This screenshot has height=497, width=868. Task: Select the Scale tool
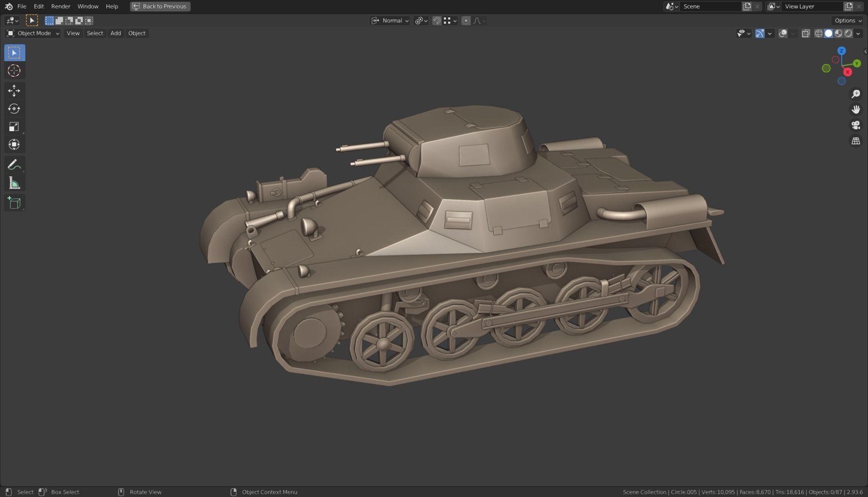pos(14,126)
